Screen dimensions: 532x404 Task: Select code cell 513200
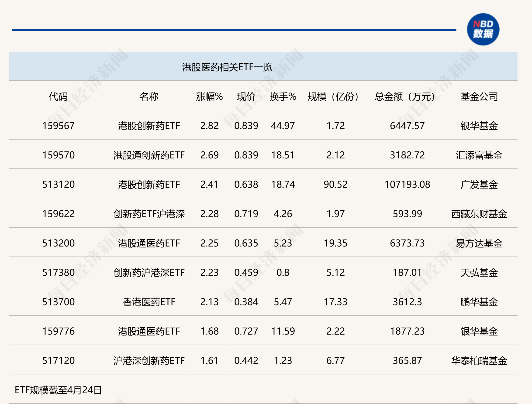coord(59,243)
